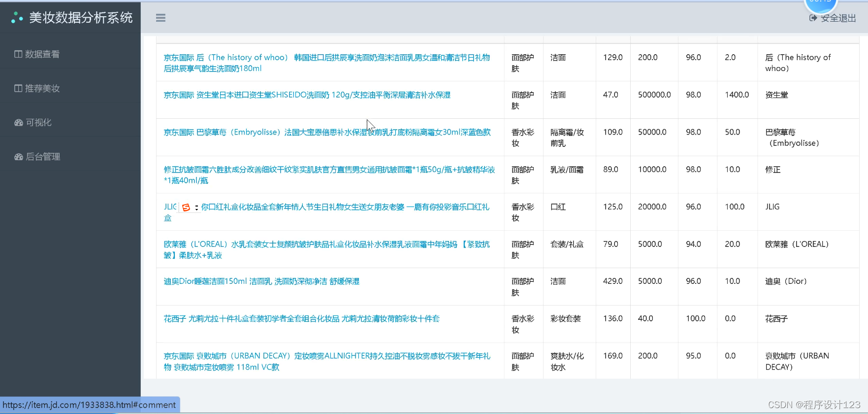Click the brand cell 欧莱雅 (L'OREAL)

point(797,244)
